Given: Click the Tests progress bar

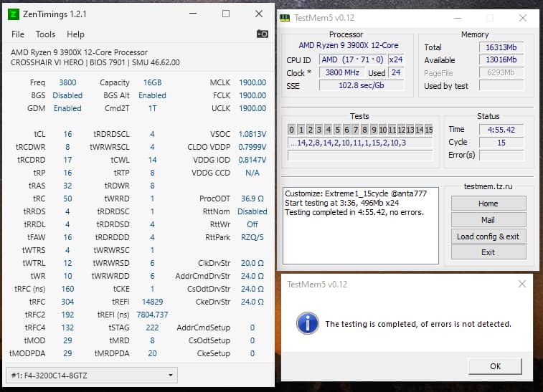Looking at the screenshot, I should [360, 156].
